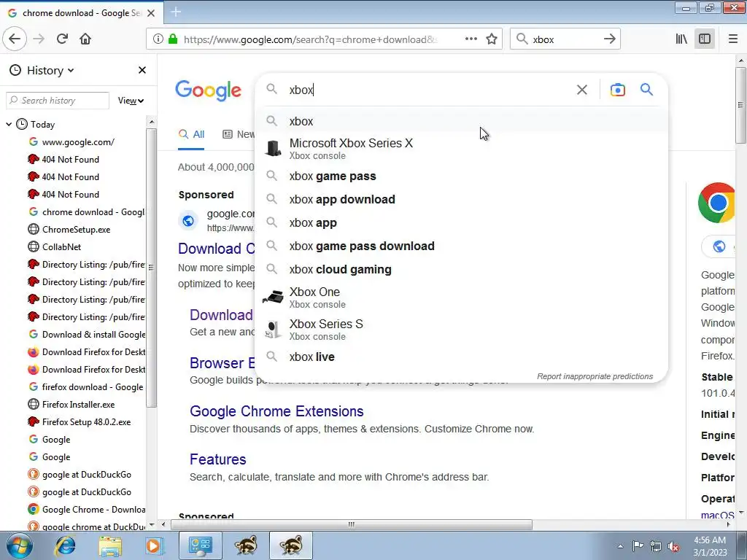Show hidden system tray icons
Viewport: 747px width, 560px height.
tap(620, 546)
